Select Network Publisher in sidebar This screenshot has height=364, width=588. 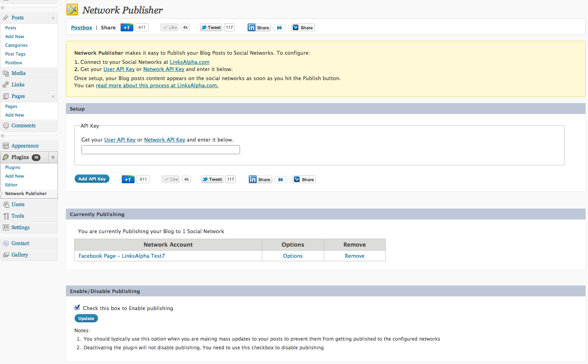click(x=26, y=193)
